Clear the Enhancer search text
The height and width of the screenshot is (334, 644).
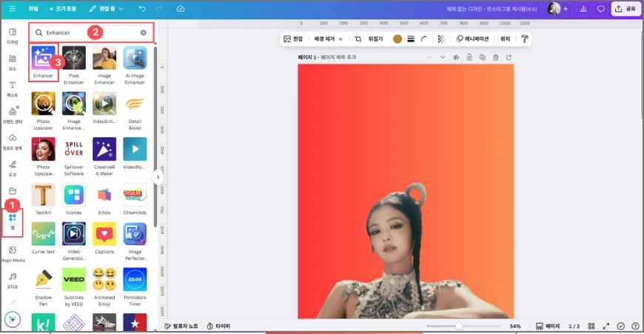144,33
